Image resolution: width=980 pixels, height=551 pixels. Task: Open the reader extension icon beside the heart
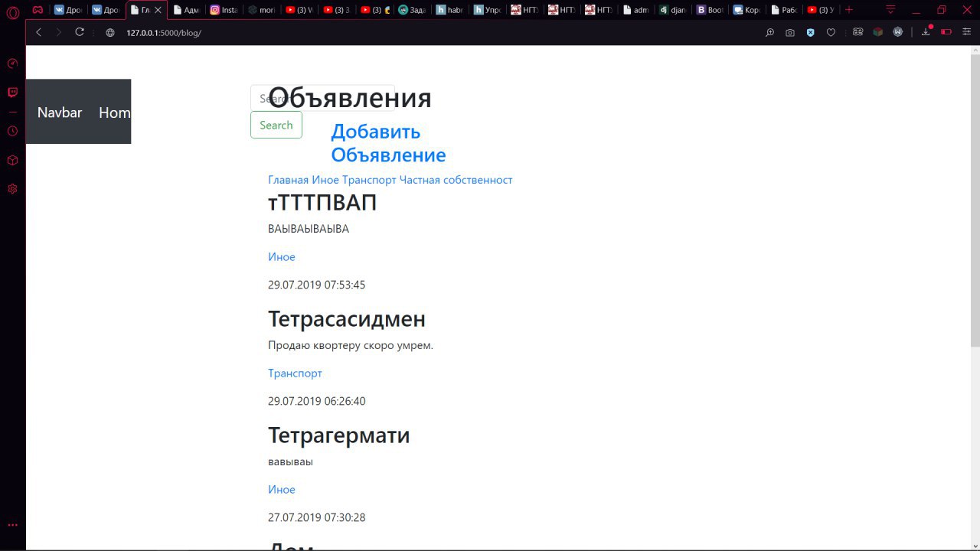pos(857,33)
